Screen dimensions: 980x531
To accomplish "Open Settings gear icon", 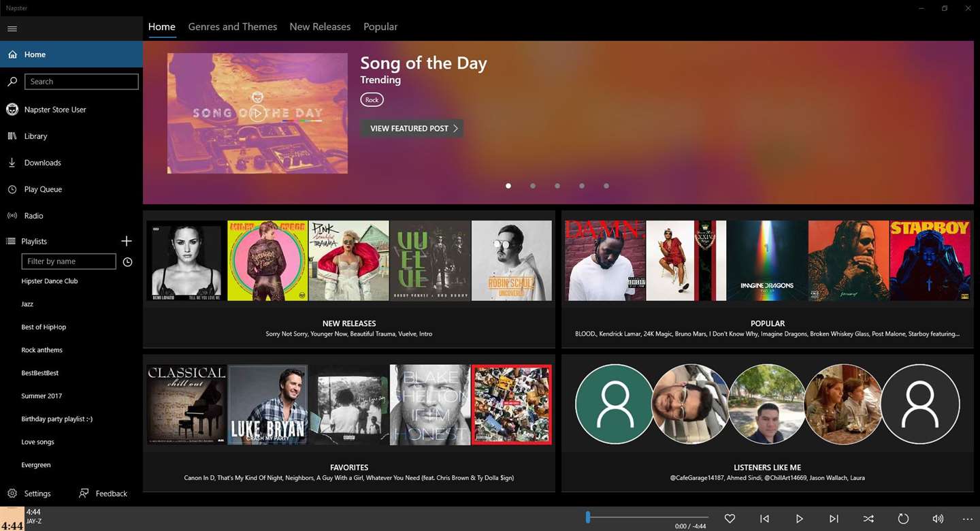I will click(12, 494).
